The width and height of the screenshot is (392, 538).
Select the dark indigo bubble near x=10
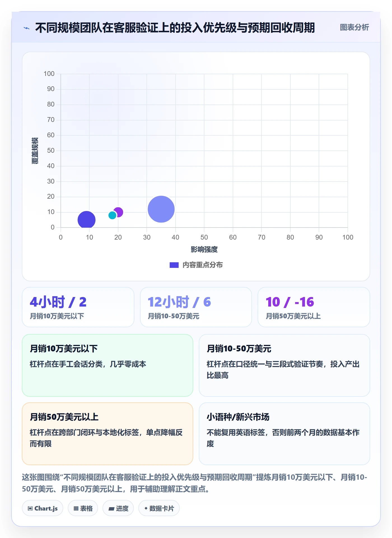(x=87, y=220)
